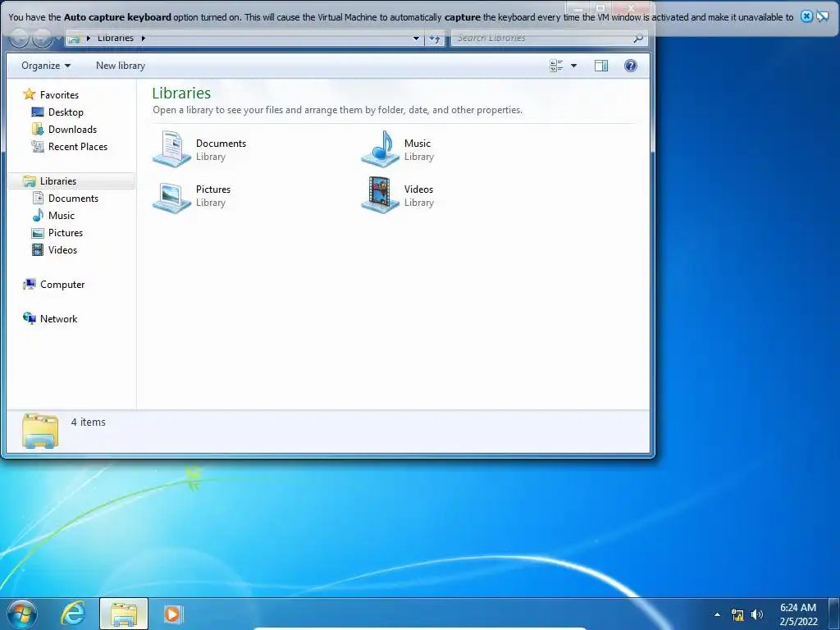This screenshot has width=840, height=630.
Task: Click the Pictures icon in navigation pane
Action: (38, 233)
